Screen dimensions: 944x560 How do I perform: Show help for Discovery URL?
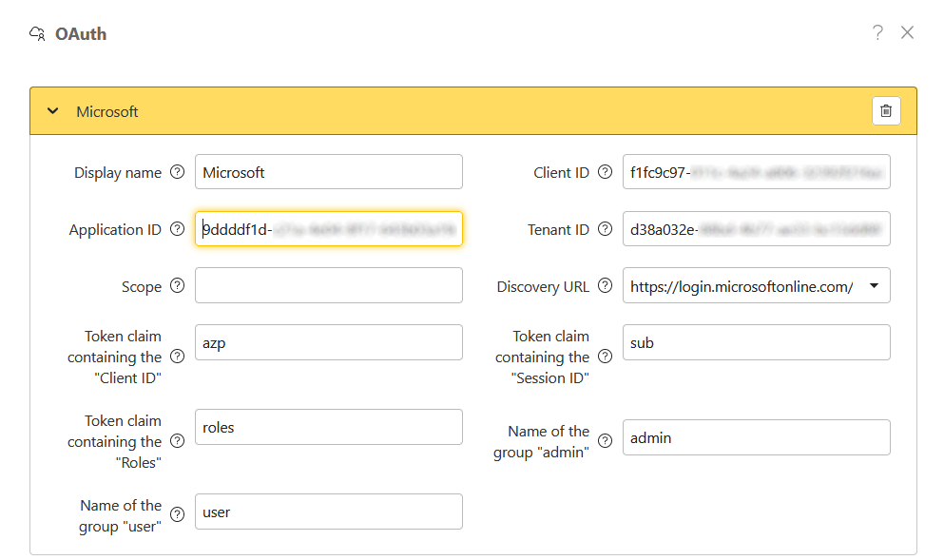[605, 286]
